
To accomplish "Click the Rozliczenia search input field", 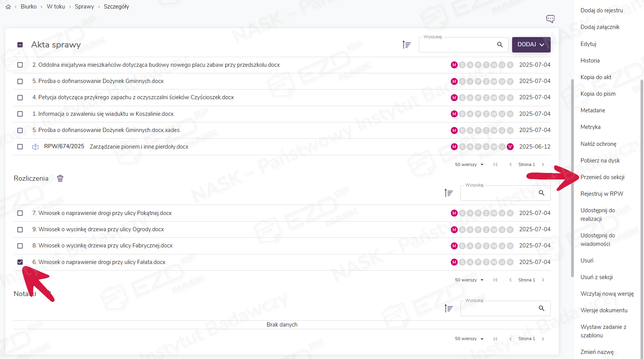I will tap(497, 193).
